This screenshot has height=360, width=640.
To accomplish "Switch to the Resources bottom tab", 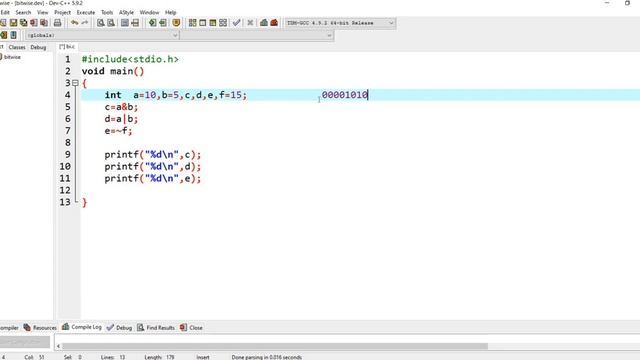I will (40, 327).
